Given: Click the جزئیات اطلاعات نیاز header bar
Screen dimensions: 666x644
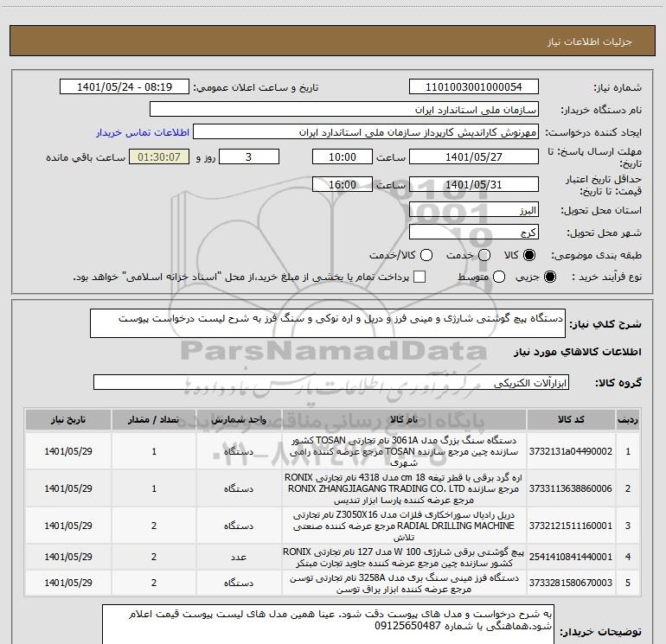Looking at the screenshot, I should pyautogui.click(x=333, y=41).
